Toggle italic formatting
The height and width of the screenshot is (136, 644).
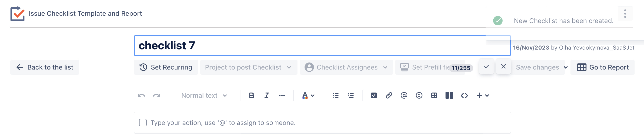[267, 96]
